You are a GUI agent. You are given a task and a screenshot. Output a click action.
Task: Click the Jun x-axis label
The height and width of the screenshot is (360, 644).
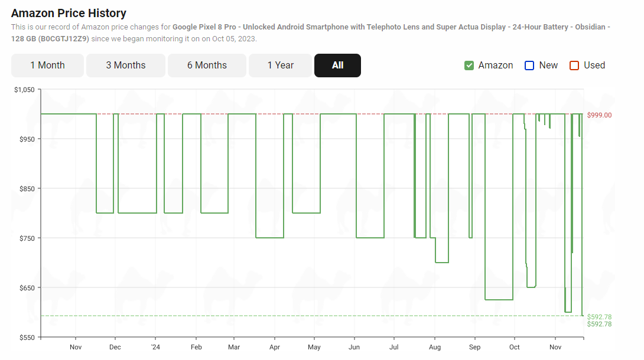pos(354,347)
